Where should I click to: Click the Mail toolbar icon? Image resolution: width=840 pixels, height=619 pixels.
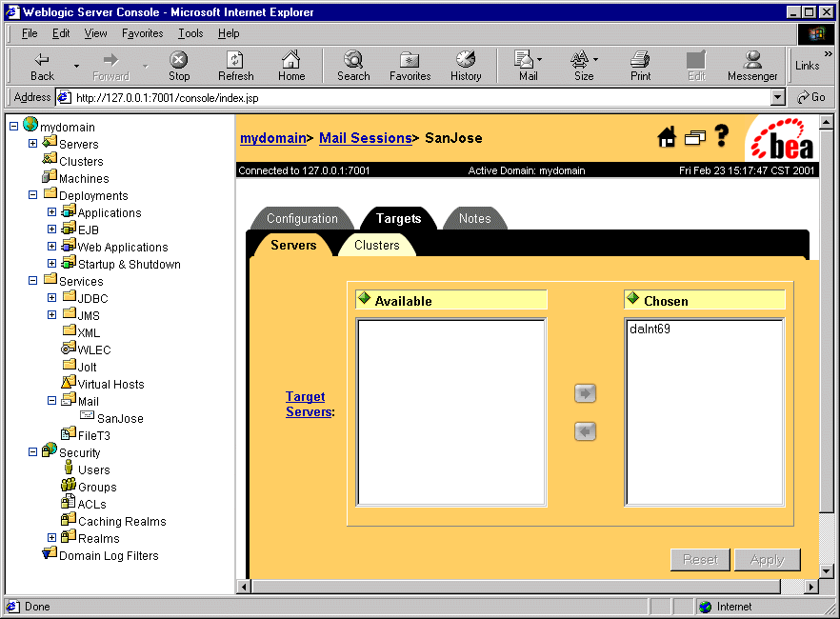tap(528, 67)
